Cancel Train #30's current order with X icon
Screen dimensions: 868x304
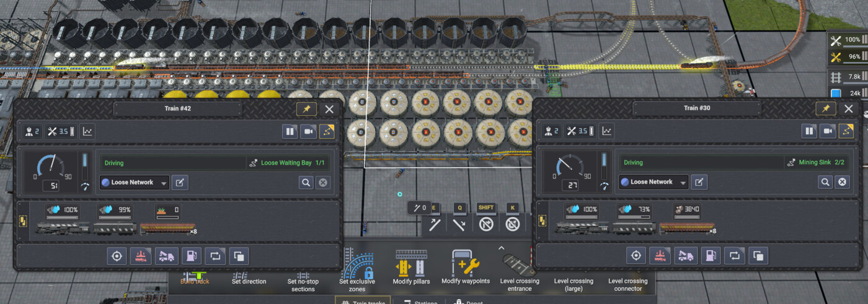[x=842, y=182]
